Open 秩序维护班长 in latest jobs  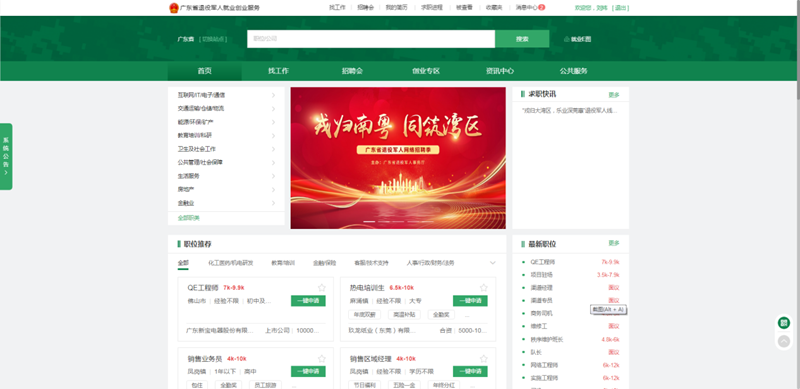point(547,339)
